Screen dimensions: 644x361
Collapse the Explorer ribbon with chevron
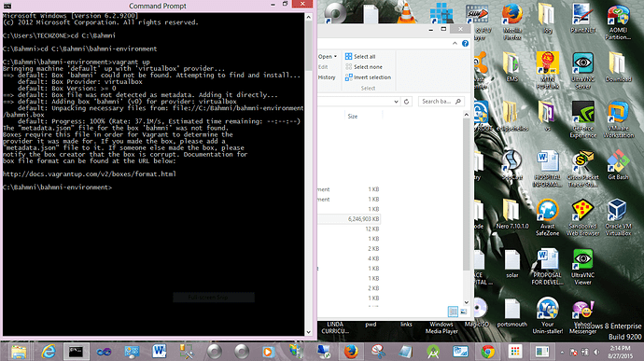coord(455,43)
